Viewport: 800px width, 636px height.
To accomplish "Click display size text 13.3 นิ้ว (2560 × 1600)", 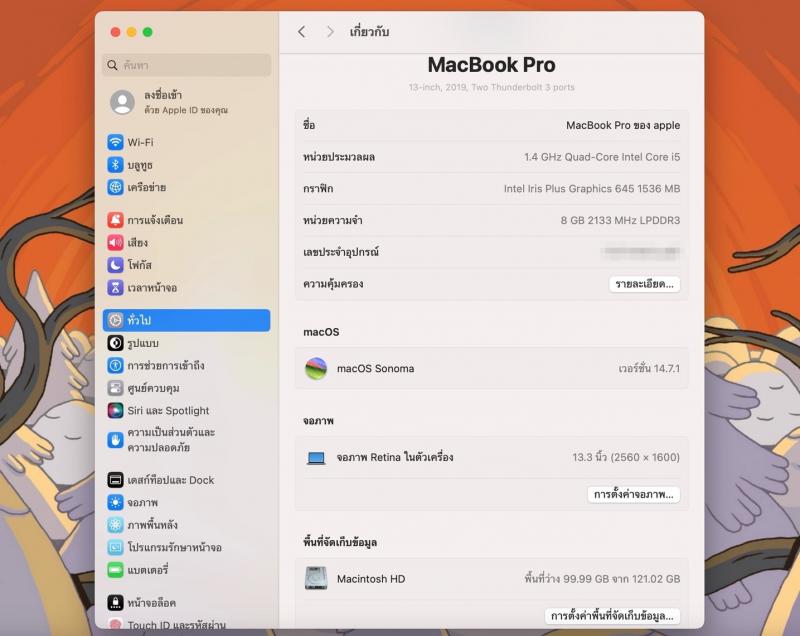I will point(626,457).
